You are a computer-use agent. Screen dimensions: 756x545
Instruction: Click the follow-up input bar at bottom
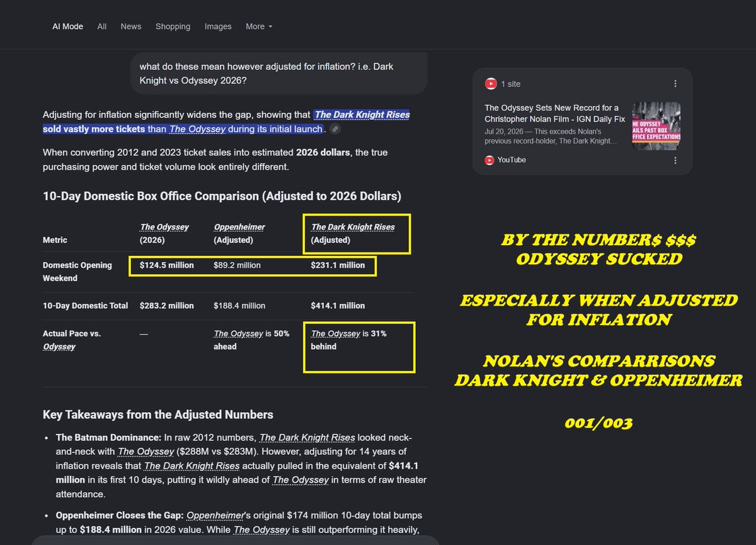pos(235,540)
